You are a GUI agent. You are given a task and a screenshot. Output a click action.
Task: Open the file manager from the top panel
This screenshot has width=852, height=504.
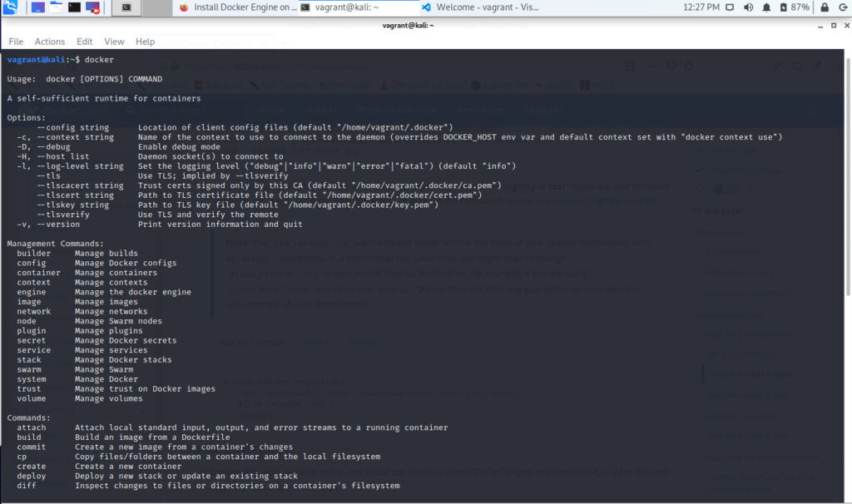(55, 7)
